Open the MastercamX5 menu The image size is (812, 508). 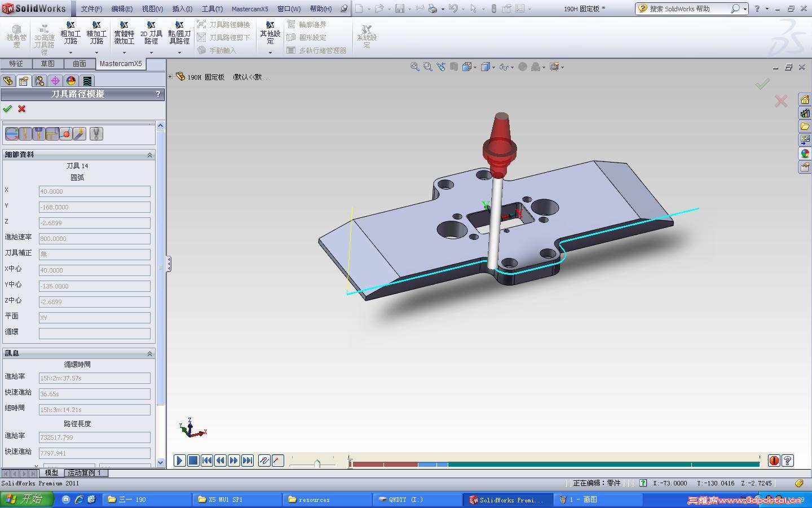pos(250,9)
